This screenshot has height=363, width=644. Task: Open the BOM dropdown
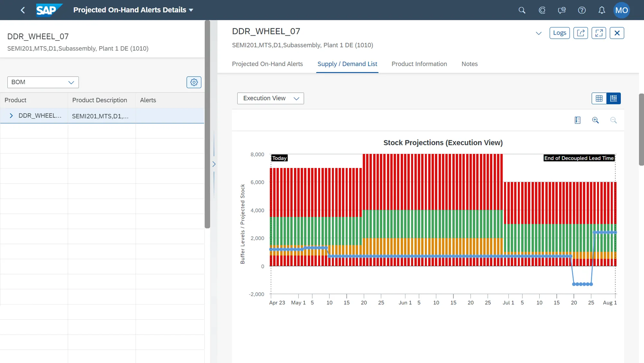pos(43,82)
